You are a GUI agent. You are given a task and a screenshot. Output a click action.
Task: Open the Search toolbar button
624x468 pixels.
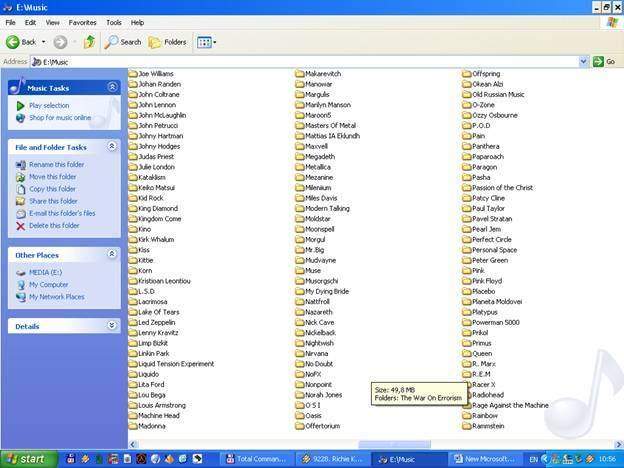[123, 42]
